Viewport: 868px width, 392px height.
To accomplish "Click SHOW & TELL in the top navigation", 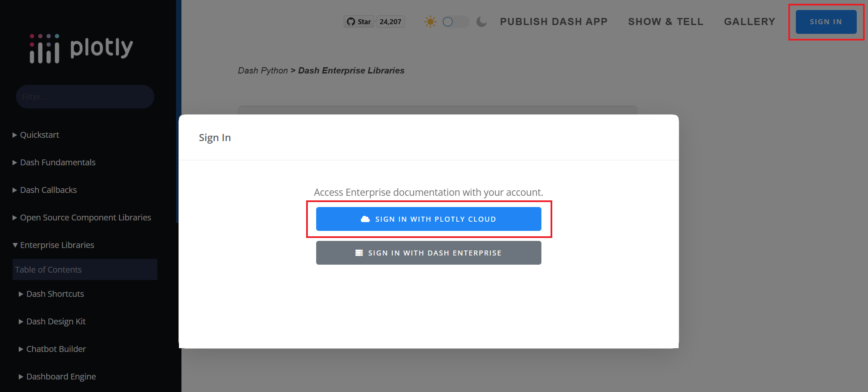I will [x=666, y=21].
